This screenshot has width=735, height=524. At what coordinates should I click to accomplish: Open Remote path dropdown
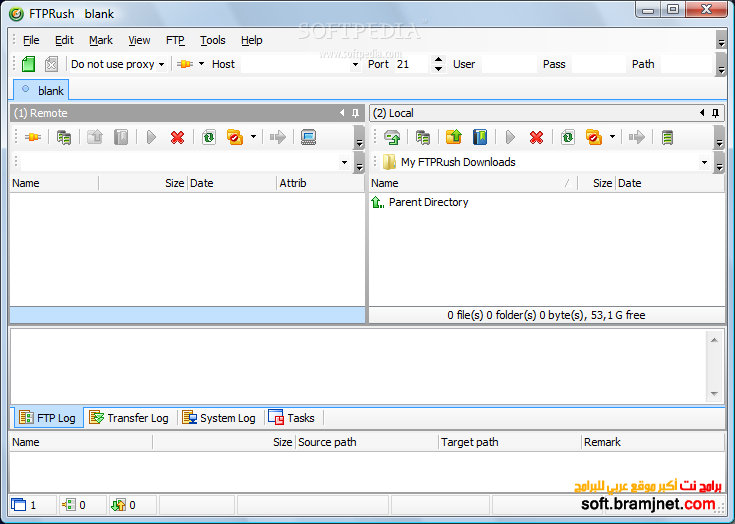click(345, 163)
